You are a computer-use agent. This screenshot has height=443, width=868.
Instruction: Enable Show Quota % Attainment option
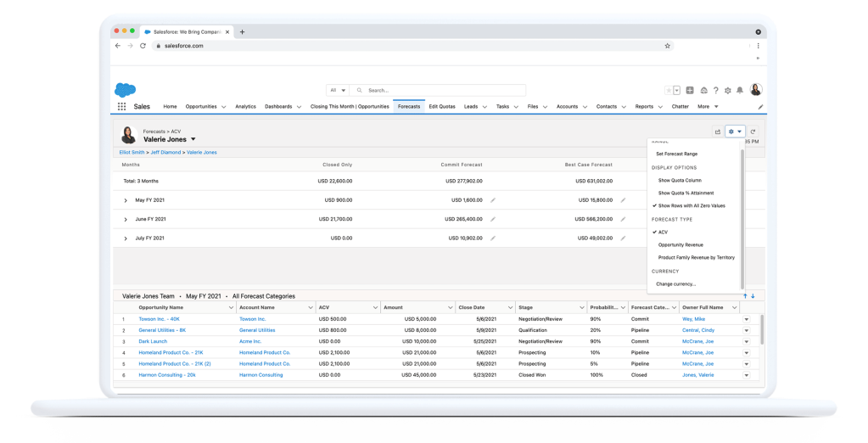point(686,193)
